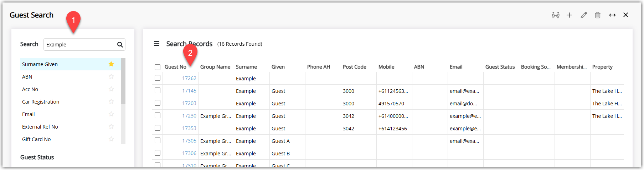Run search with magnifier icon
Viewport: 644px width, 170px height.
point(120,45)
